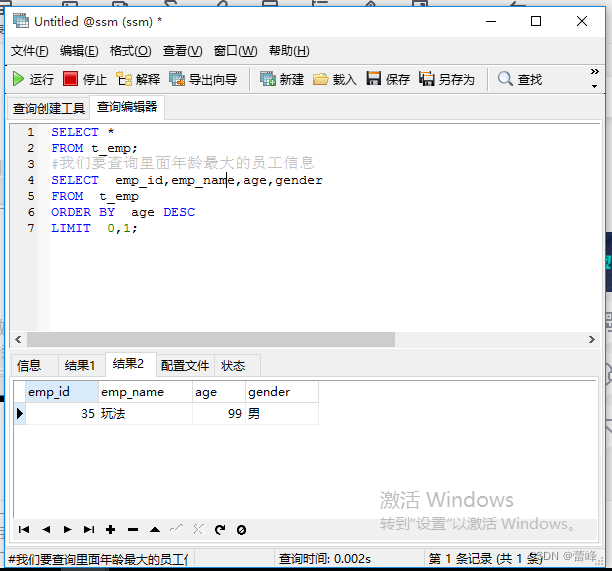This screenshot has height=571, width=612.
Task: Go to previous record in results
Action: click(x=46, y=530)
